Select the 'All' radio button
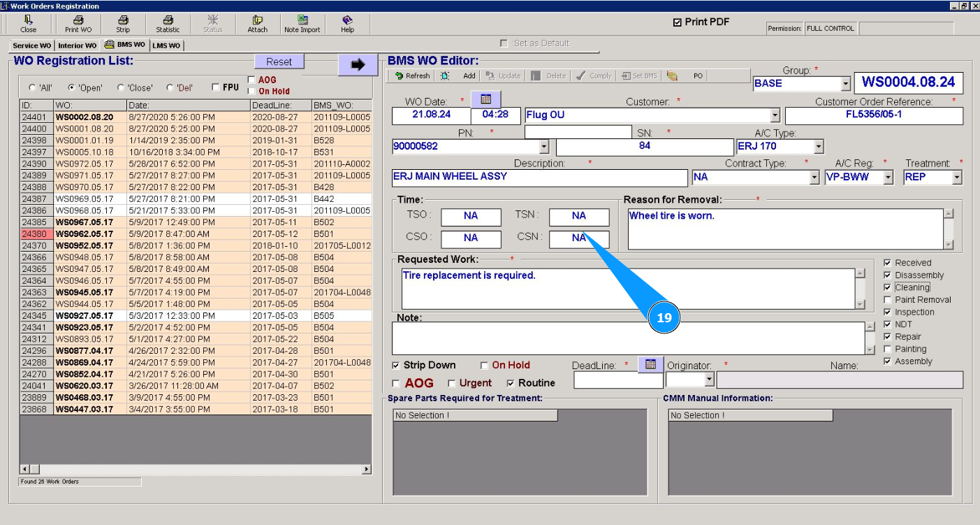980x525 pixels. tap(32, 88)
